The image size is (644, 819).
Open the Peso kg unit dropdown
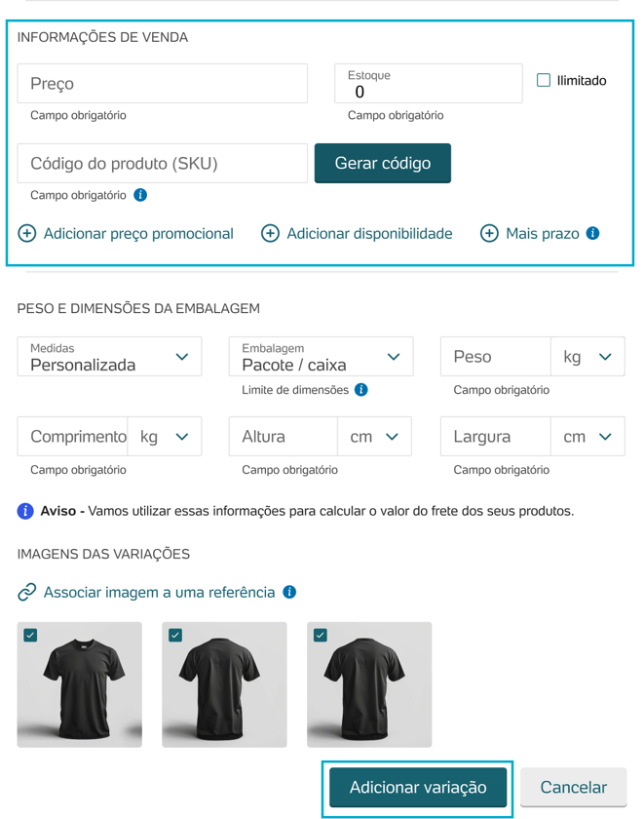pos(587,357)
